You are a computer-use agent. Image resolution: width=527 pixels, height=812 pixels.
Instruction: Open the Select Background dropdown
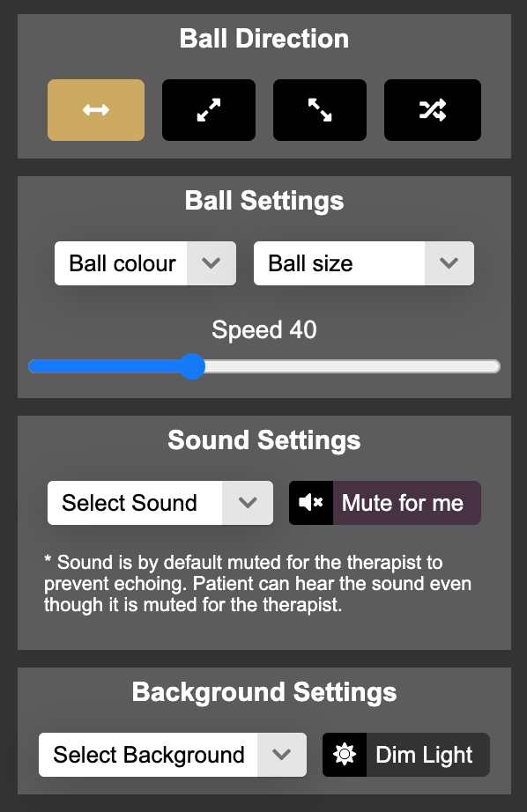172,754
